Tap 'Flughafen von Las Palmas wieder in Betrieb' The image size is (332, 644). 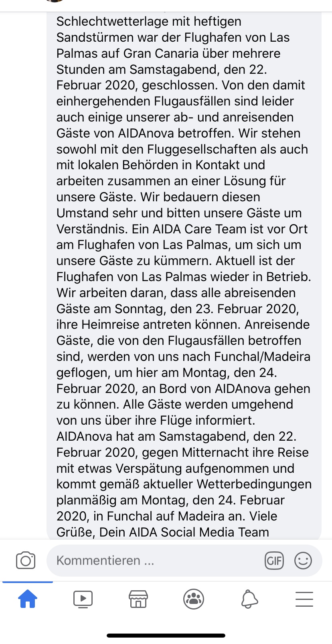tap(184, 277)
